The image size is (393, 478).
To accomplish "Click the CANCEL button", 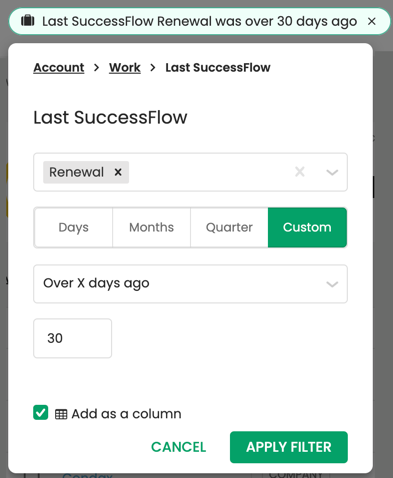I will [x=178, y=447].
